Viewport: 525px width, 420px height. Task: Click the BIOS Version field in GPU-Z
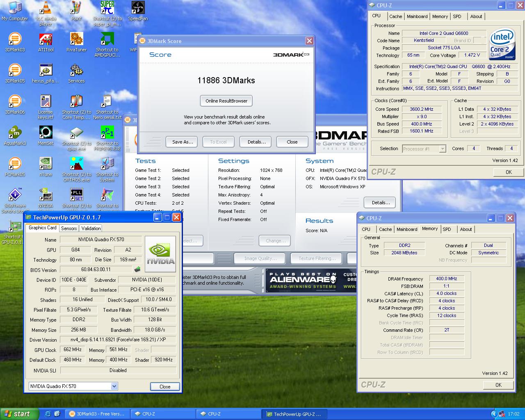tap(96, 269)
